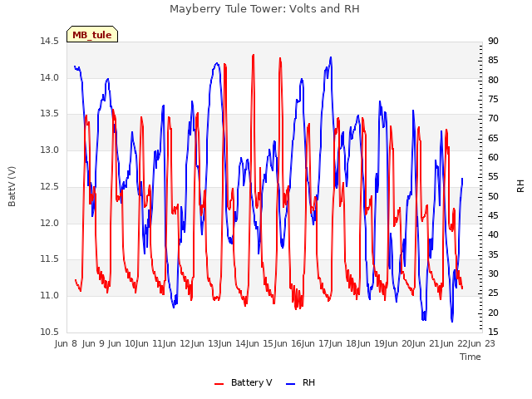
Task: Click the 15 RH tick label
Action: tap(493, 332)
